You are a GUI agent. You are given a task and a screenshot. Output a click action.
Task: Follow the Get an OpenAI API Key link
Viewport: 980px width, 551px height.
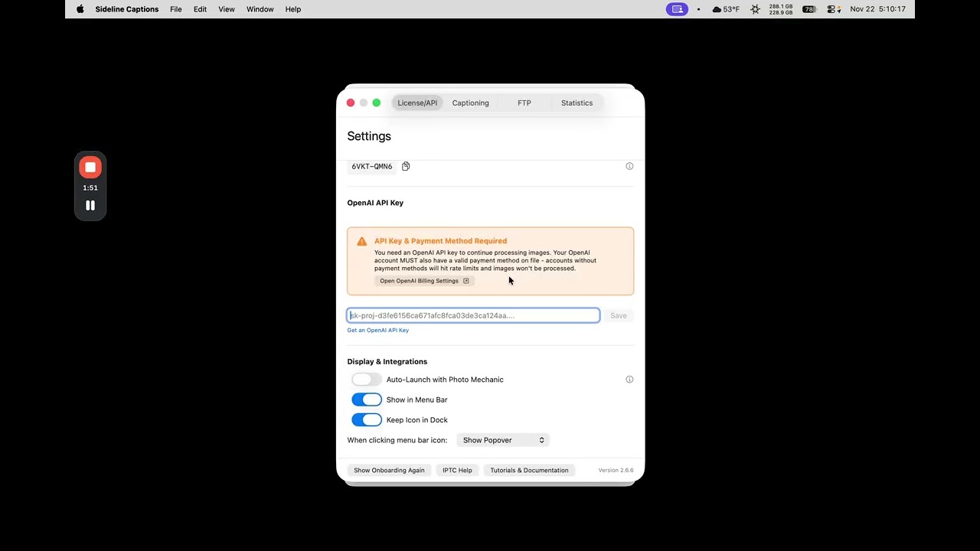point(377,331)
